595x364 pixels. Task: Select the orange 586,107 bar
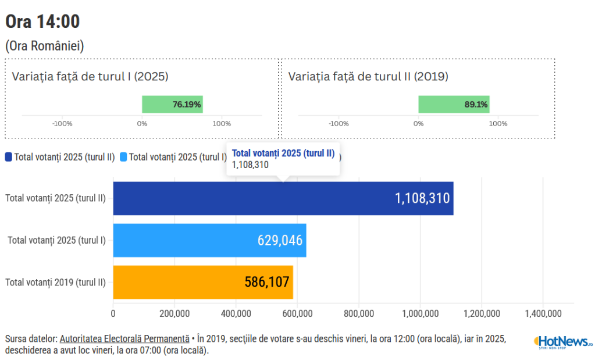coord(202,282)
